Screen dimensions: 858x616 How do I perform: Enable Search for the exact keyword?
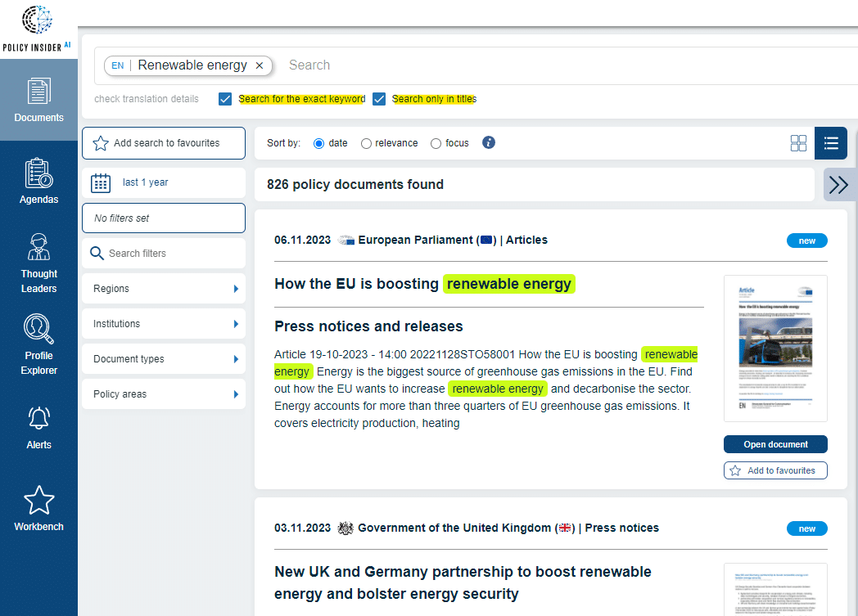(x=224, y=98)
